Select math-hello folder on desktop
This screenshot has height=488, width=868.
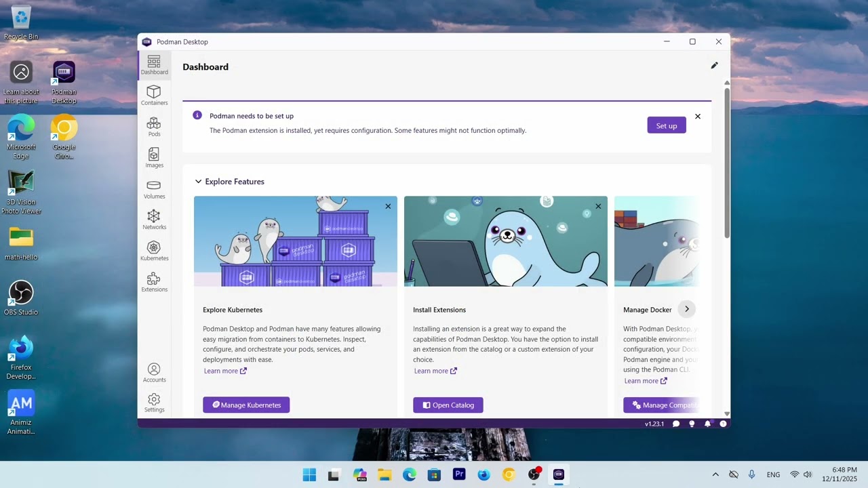coord(21,244)
